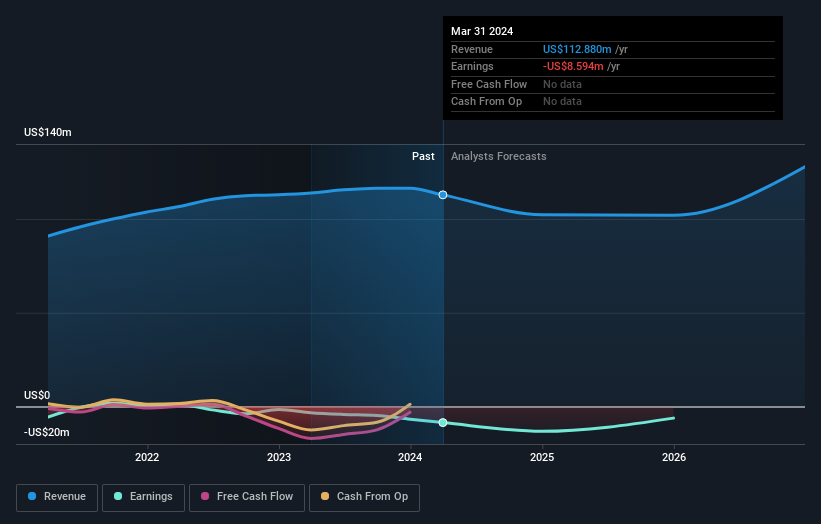Screen dimensions: 821x524
Task: Click the US$0 axis label
Action: pyautogui.click(x=37, y=395)
